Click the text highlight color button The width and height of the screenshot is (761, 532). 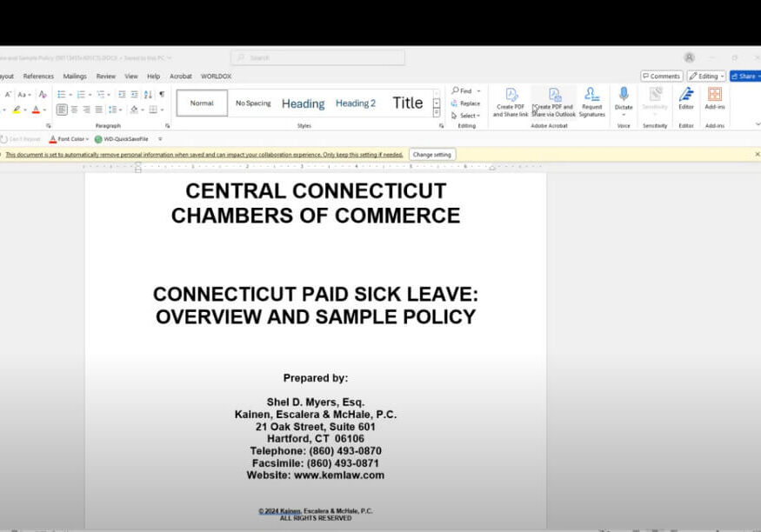pyautogui.click(x=17, y=110)
